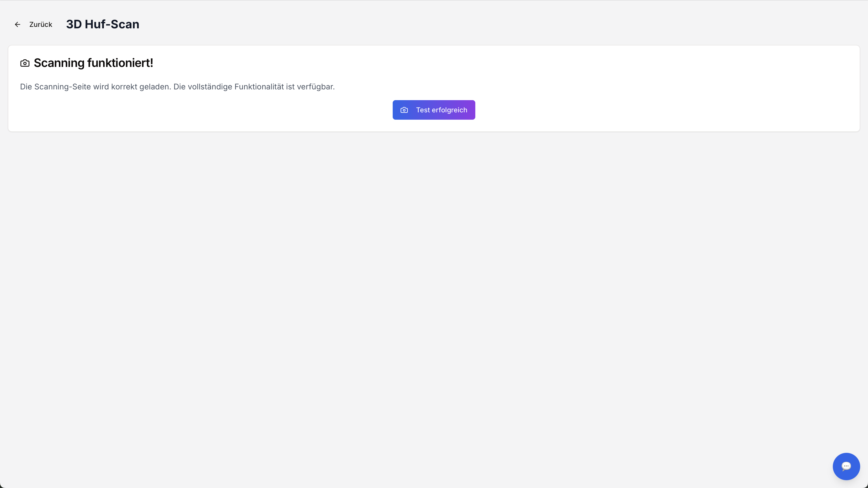Click the camera icon beside the heading
Screen dimensions: 868x488
click(x=25, y=63)
